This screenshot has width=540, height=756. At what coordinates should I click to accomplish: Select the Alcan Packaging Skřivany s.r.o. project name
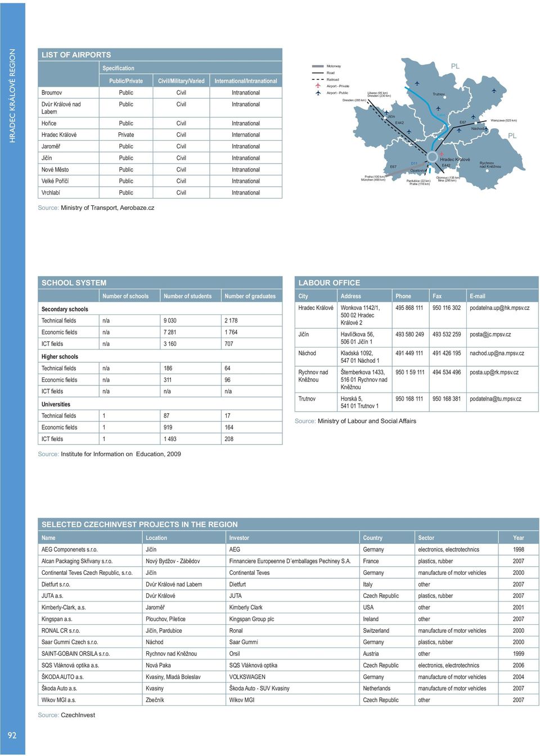coord(77,561)
